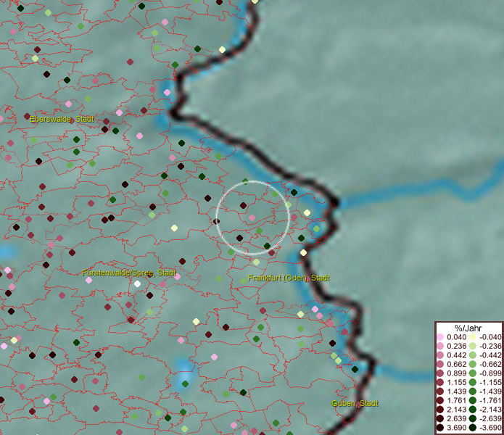Click the legend swatch for -1.155
Screen dimensions: 504x435
(473, 382)
